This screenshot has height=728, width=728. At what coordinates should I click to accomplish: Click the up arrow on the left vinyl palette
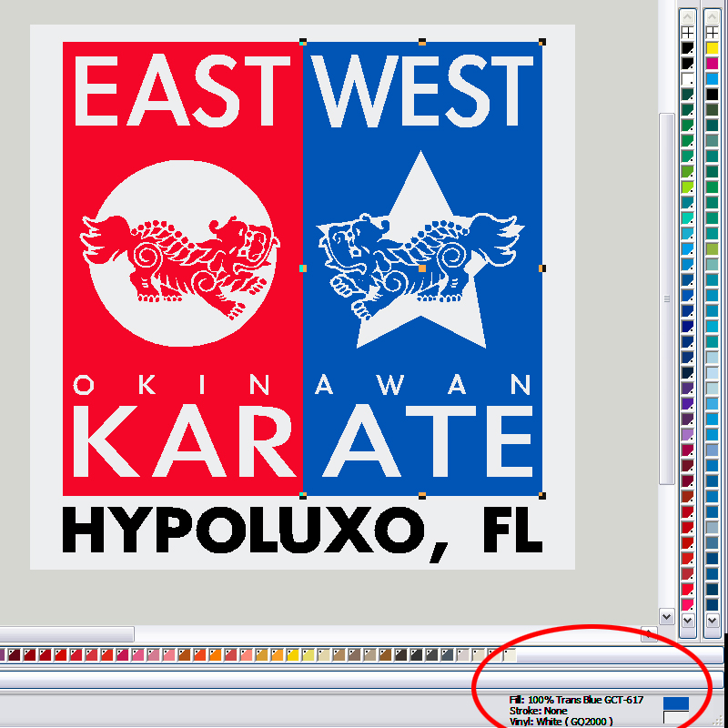(687, 17)
